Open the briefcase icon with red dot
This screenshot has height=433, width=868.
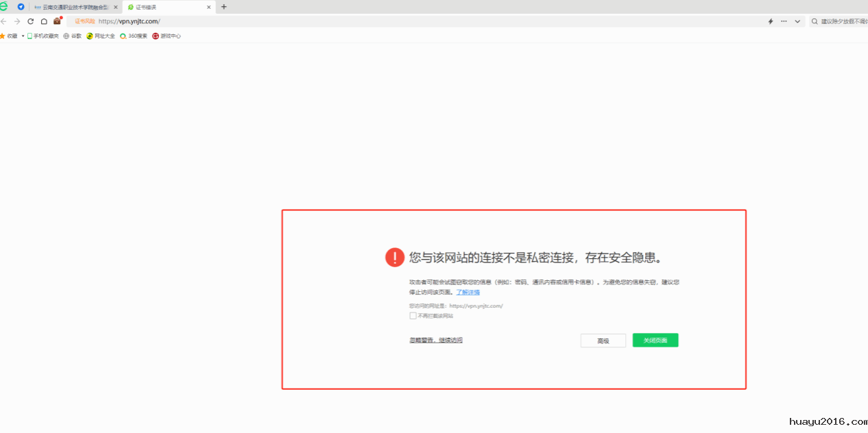pos(58,21)
